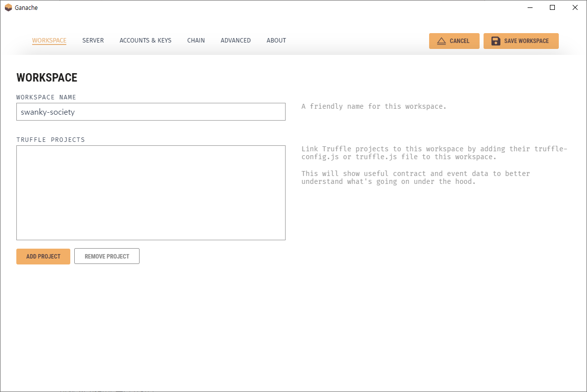Image resolution: width=587 pixels, height=392 pixels.
Task: Maximize the Ganache window
Action: tap(552, 7)
